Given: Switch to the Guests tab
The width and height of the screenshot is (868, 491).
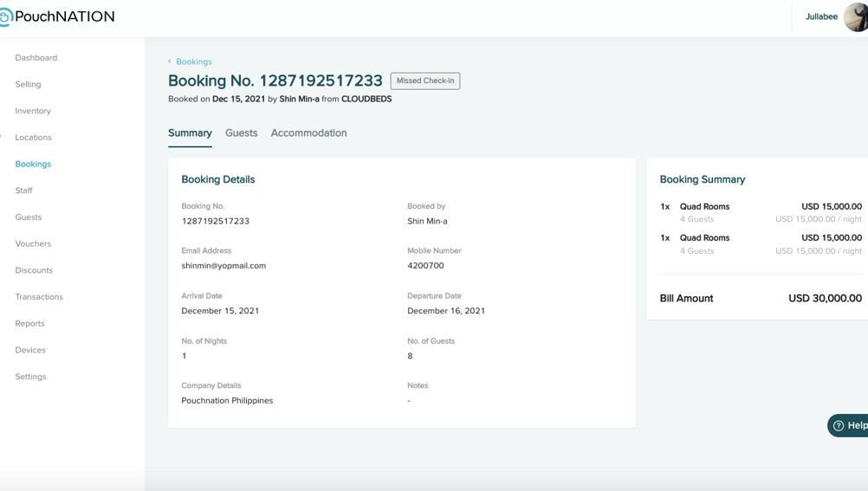Looking at the screenshot, I should (x=241, y=133).
